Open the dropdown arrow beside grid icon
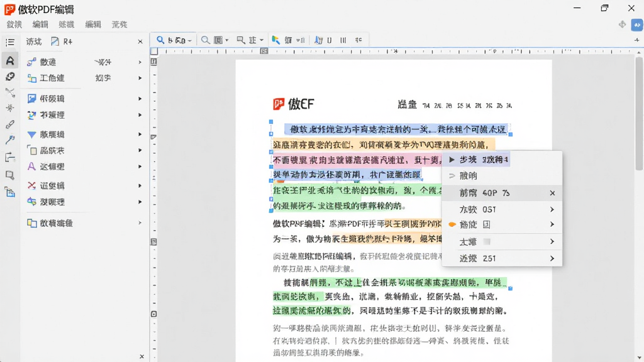 [x=226, y=41]
